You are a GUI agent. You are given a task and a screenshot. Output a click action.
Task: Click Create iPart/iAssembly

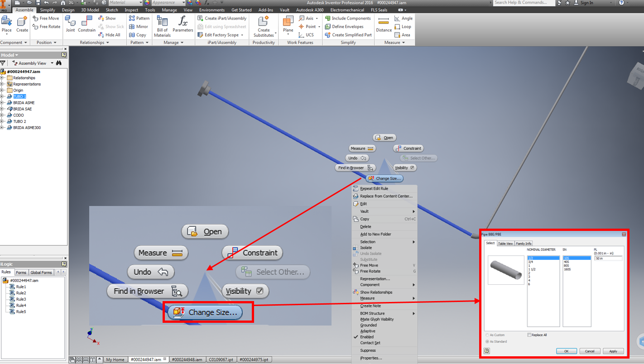tap(222, 19)
